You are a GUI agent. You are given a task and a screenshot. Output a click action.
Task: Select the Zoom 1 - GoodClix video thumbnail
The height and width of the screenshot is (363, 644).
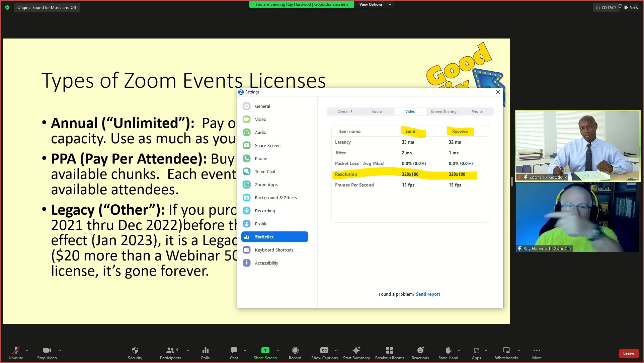tap(577, 146)
